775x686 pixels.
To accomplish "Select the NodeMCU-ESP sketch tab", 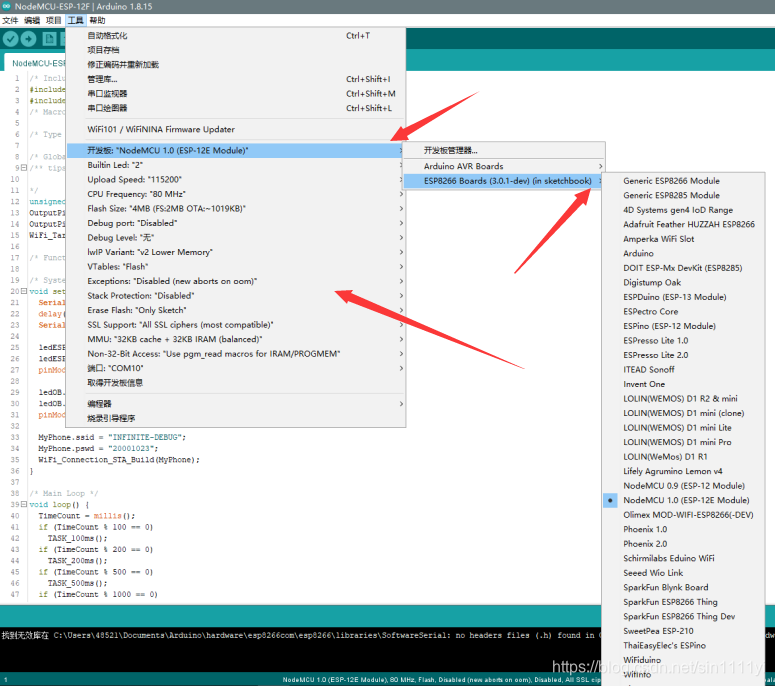I will (x=37, y=63).
